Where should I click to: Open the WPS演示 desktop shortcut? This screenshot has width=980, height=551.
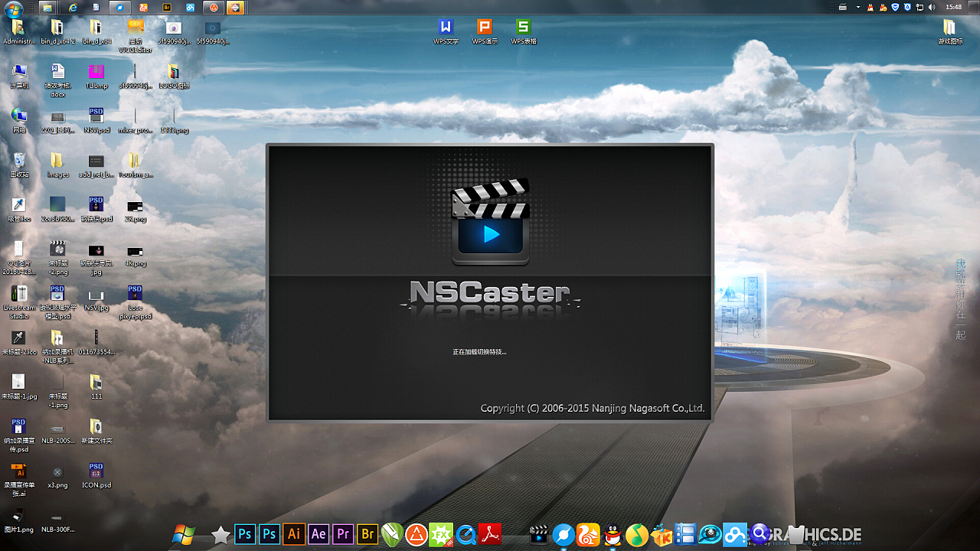pos(485,31)
